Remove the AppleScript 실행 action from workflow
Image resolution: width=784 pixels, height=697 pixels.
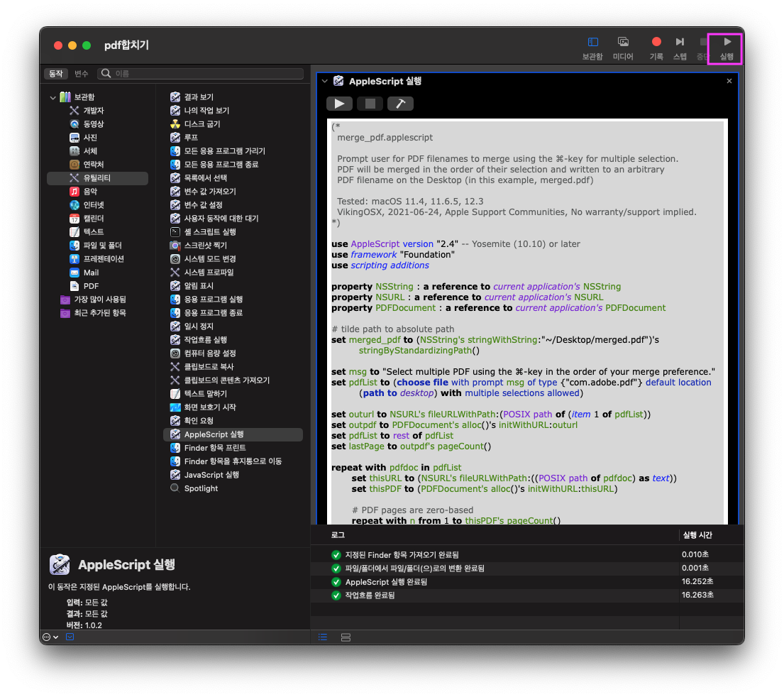(x=729, y=81)
